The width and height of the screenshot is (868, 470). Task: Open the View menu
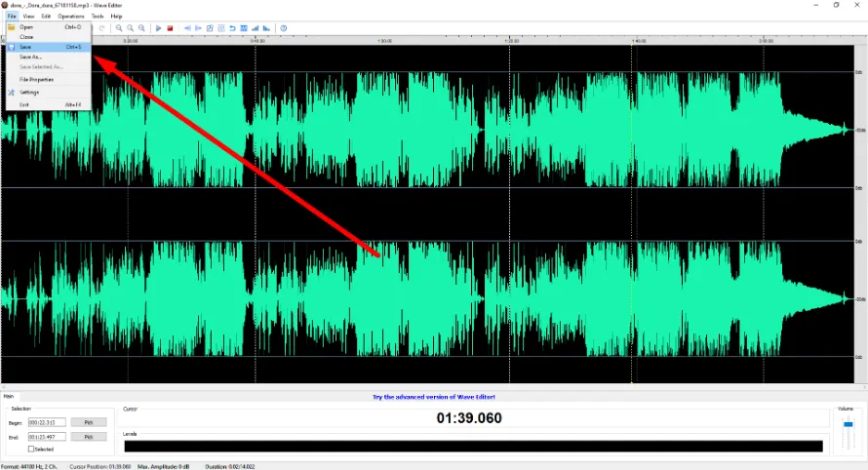coord(28,16)
